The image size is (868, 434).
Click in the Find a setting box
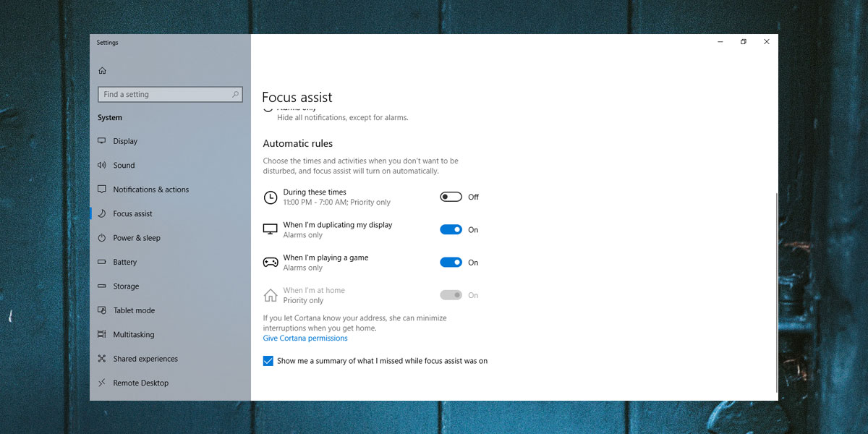click(x=170, y=94)
